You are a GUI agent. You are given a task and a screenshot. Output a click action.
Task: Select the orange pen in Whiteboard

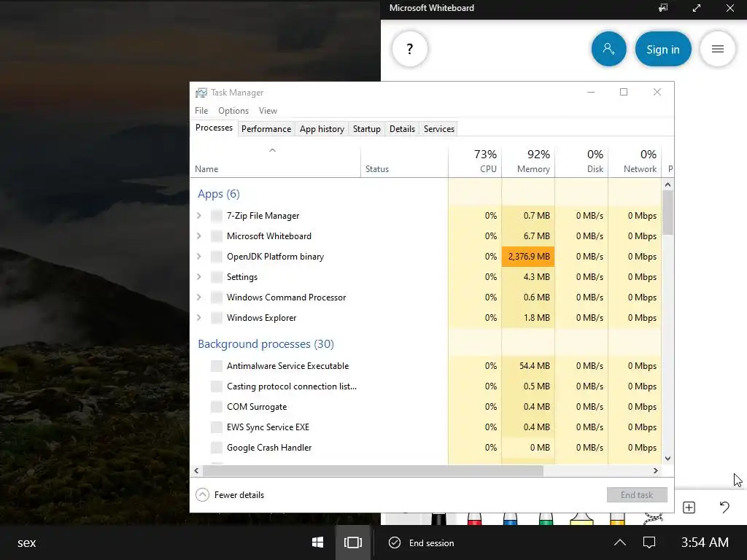click(617, 518)
